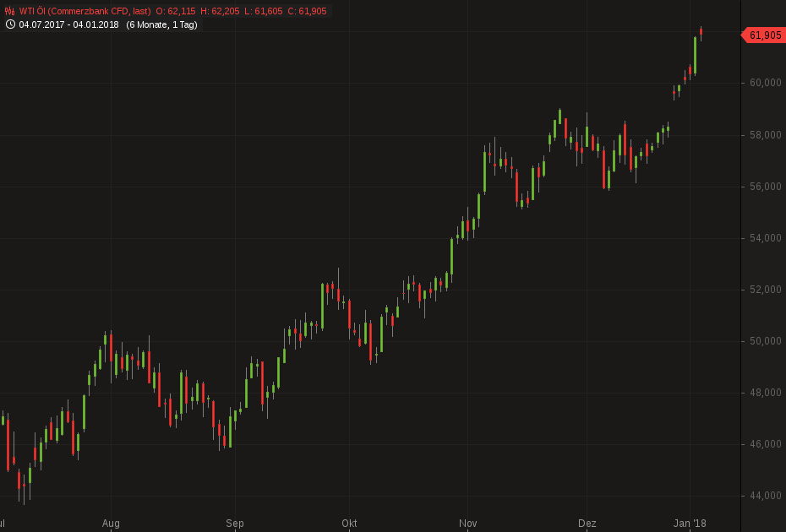Click the low price value L: 61,605
This screenshot has height=532, width=786.
(266, 11)
